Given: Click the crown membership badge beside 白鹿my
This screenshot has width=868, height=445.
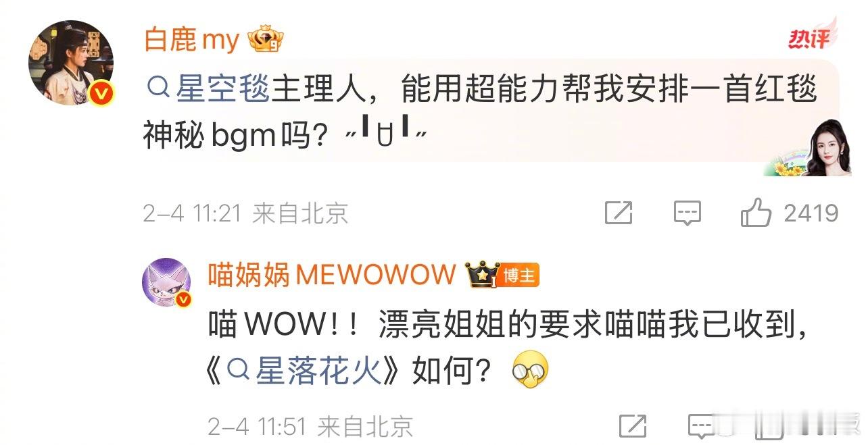Looking at the screenshot, I should [266, 42].
